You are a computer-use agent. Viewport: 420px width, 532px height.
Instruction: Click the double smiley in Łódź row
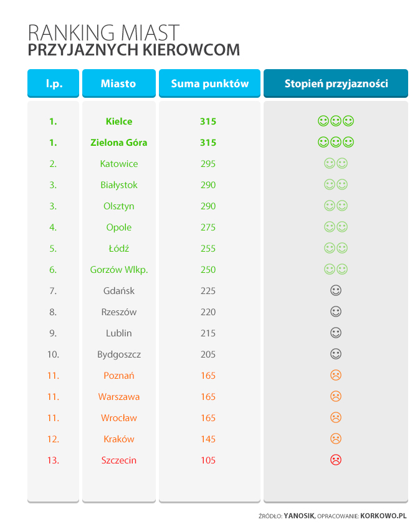click(x=335, y=248)
